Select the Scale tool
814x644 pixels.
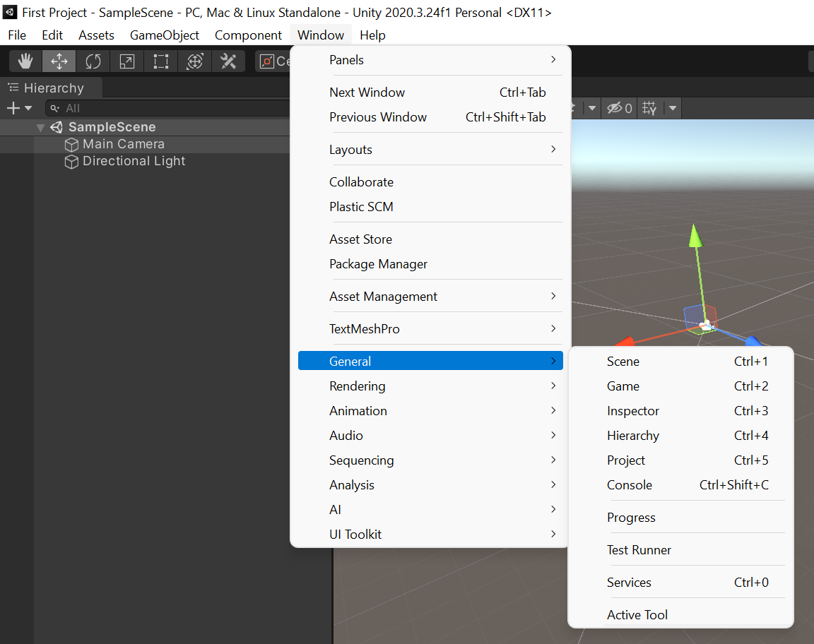[x=126, y=61]
